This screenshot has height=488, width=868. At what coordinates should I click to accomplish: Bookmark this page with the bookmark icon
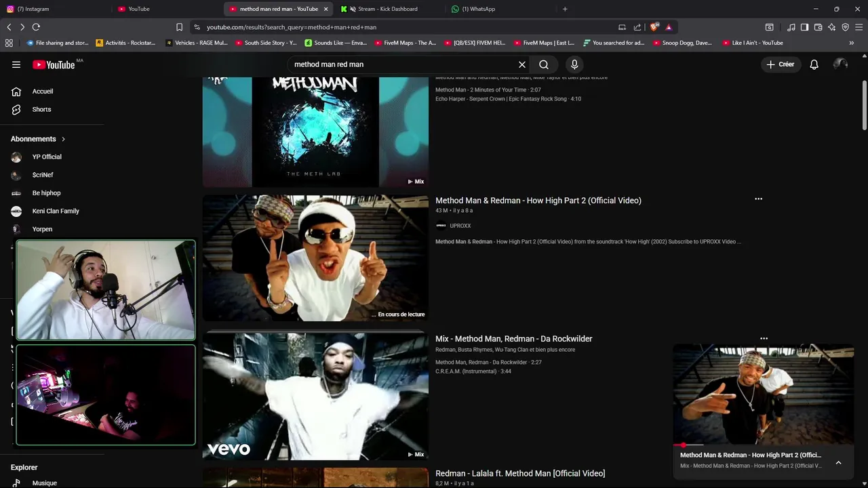tap(179, 27)
